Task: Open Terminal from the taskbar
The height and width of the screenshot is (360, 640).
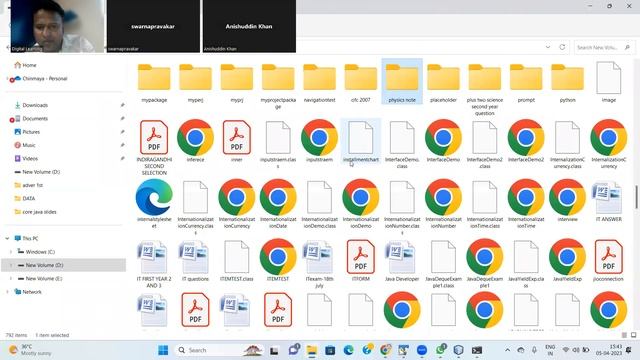Action: click(x=477, y=350)
